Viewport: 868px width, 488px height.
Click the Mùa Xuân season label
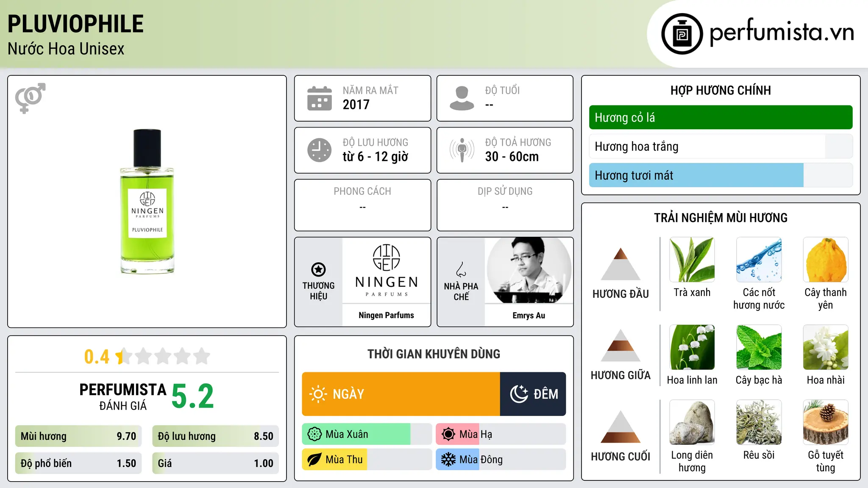tap(347, 434)
